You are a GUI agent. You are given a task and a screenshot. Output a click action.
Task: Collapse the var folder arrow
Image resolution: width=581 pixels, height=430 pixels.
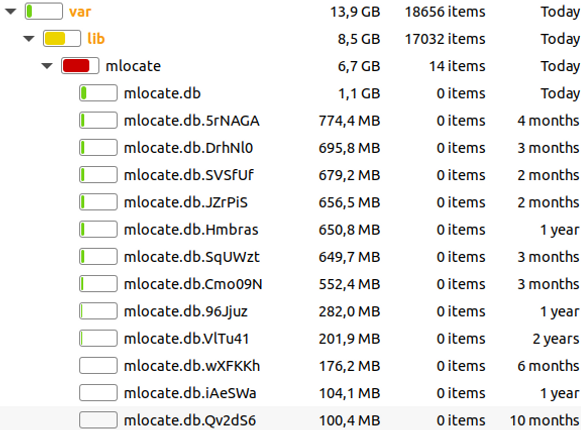tap(11, 11)
